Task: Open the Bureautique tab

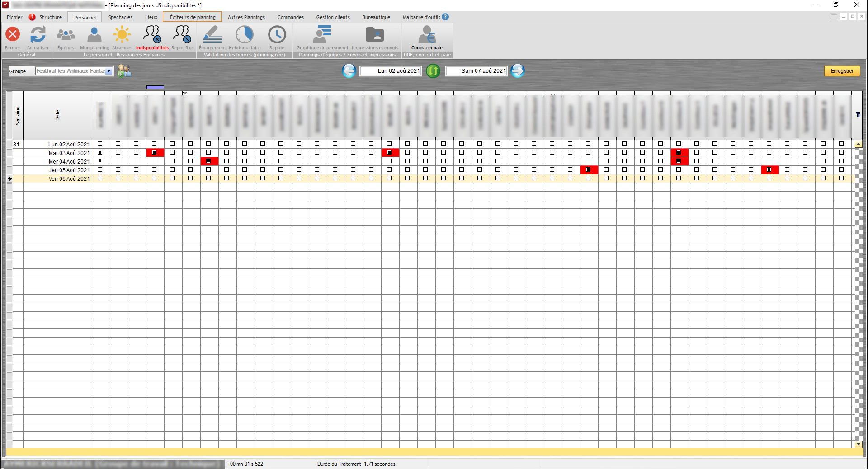Action: pos(376,17)
